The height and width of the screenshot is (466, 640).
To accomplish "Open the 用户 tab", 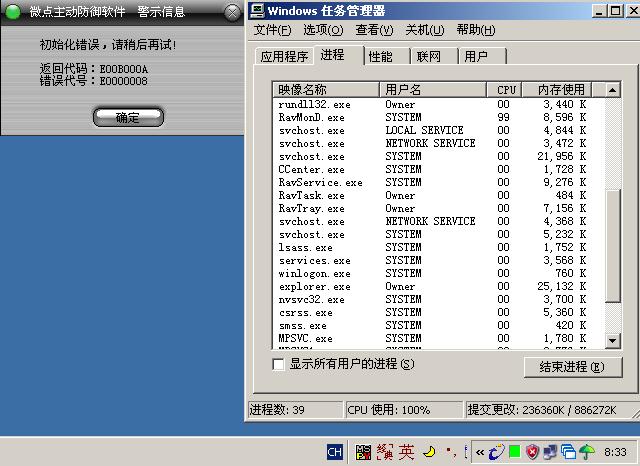I will pos(482,56).
